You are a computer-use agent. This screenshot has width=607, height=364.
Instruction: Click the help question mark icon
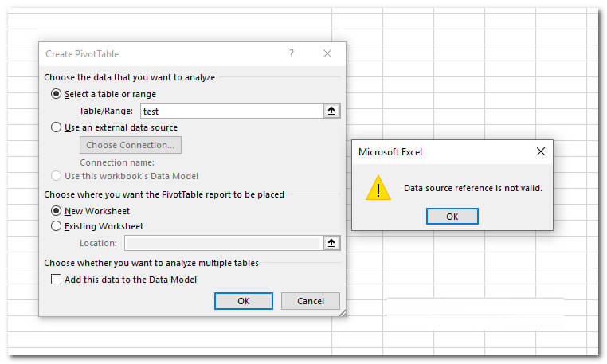coord(292,53)
